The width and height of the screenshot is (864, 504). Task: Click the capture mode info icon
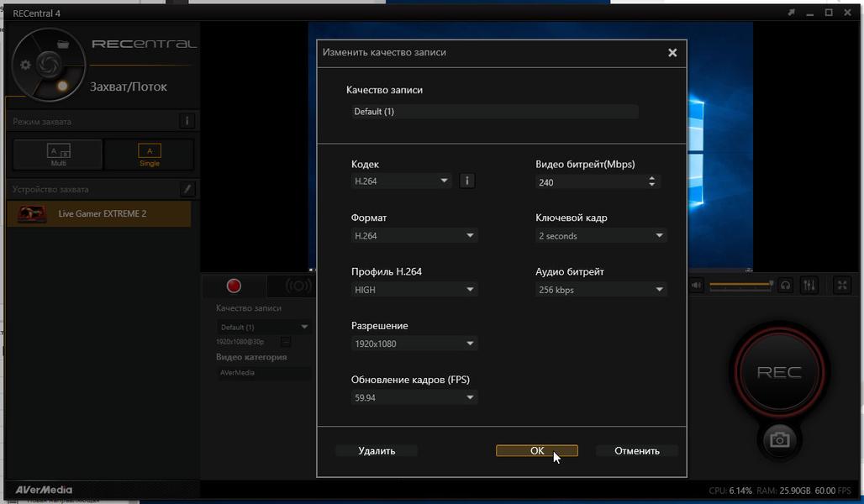tap(187, 121)
